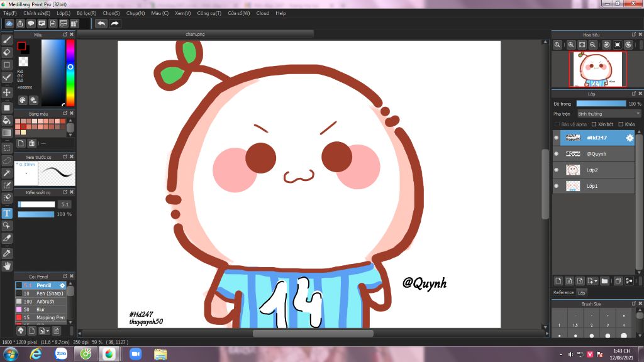Pop out the Kiểm soát cọ panel
The image size is (644, 362).
[x=65, y=192]
